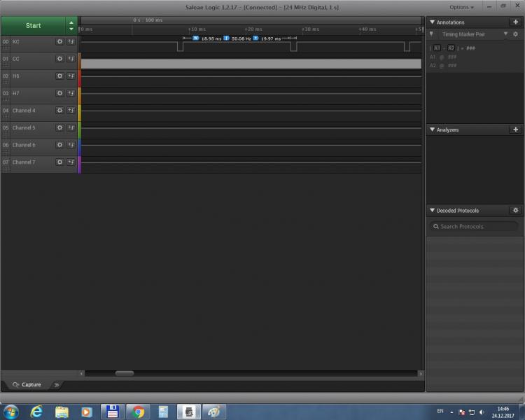Screen dimensions: 525x420
Task: Add a new annotation with plus icon
Action: (x=516, y=22)
